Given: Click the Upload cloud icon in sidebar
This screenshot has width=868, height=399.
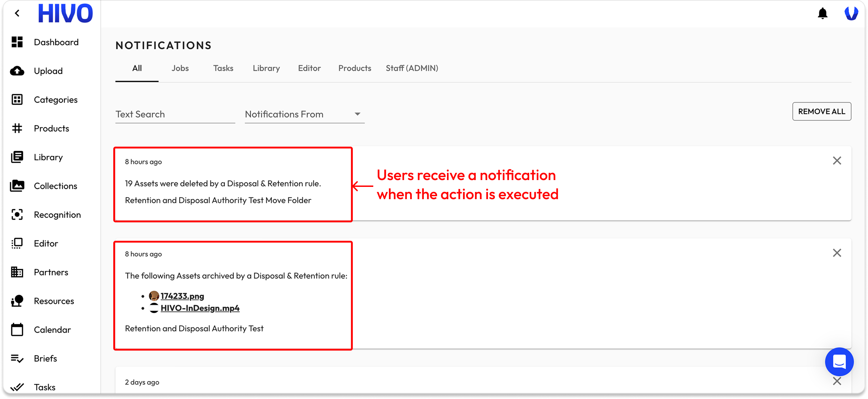Looking at the screenshot, I should tap(17, 71).
